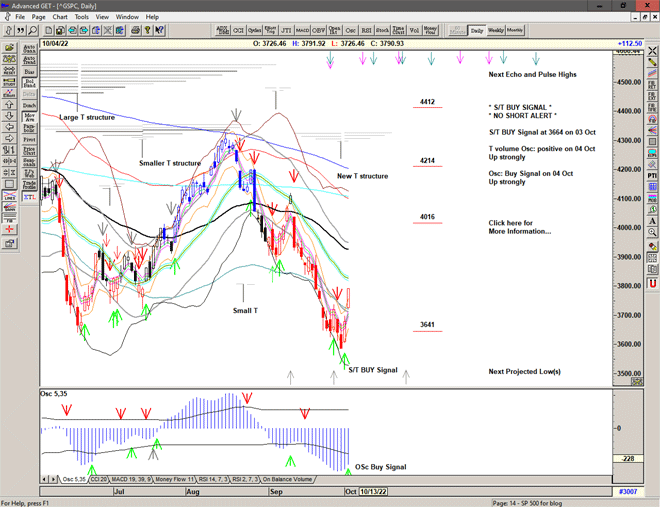Open the Tools menu

pyautogui.click(x=82, y=17)
